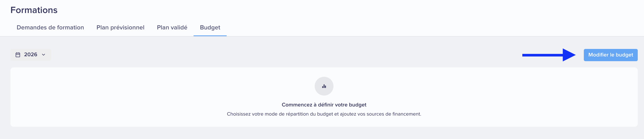Go to the Plan validé tab
The height and width of the screenshot is (139, 644).
[x=172, y=28]
